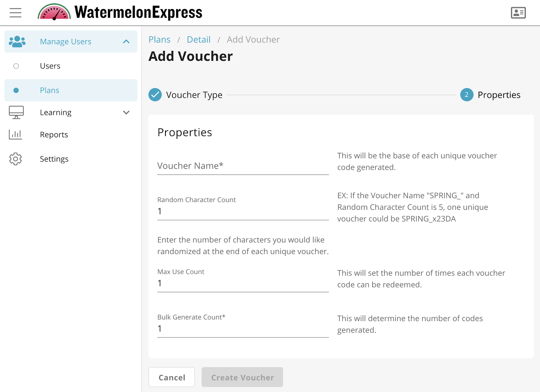
Task: Open the user profile card icon
Action: pyautogui.click(x=517, y=12)
